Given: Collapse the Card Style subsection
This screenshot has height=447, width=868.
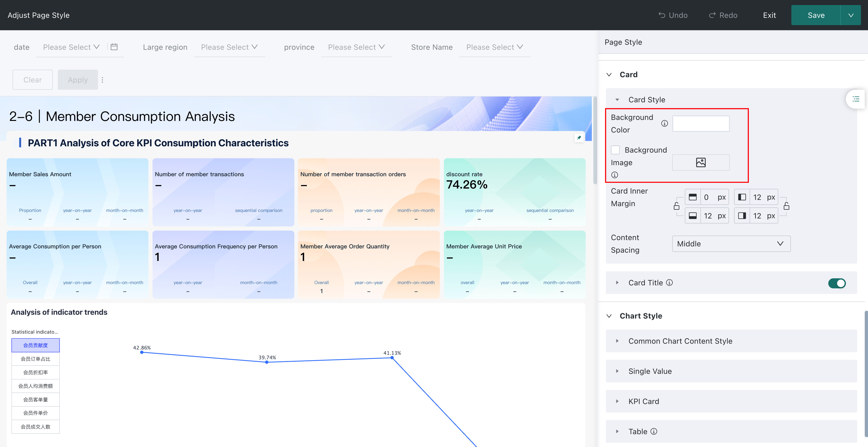Looking at the screenshot, I should 617,100.
